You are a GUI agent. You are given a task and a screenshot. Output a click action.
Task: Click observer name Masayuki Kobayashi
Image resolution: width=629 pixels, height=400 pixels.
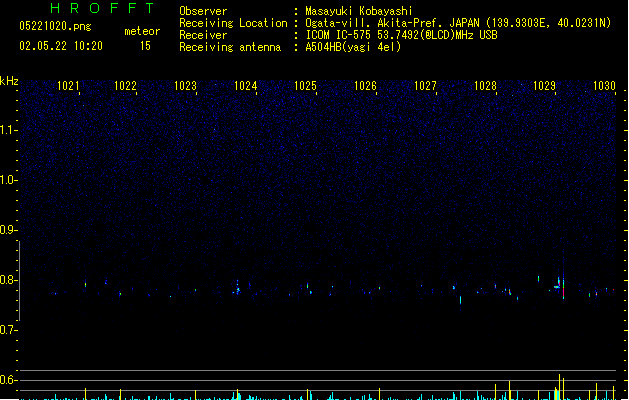tap(359, 11)
